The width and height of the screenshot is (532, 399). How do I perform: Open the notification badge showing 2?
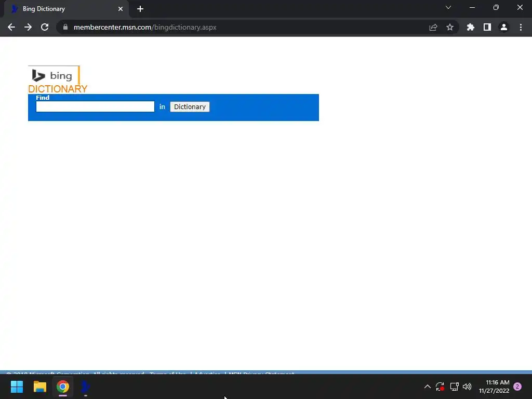517,387
